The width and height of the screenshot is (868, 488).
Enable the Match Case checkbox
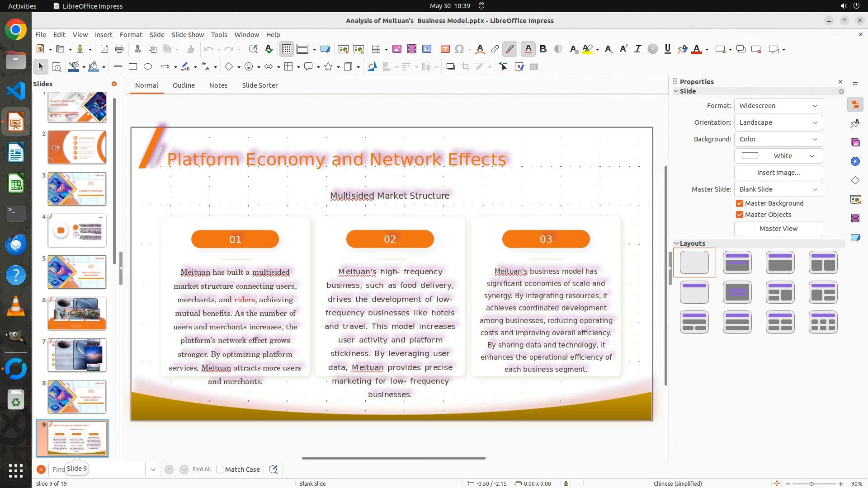220,469
